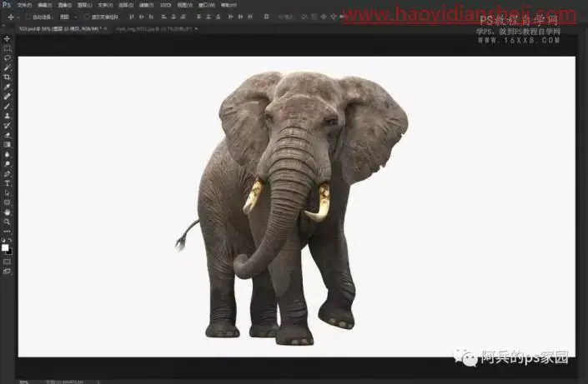The width and height of the screenshot is (588, 384).
Task: Select the Eraser tool
Action: tap(7, 135)
